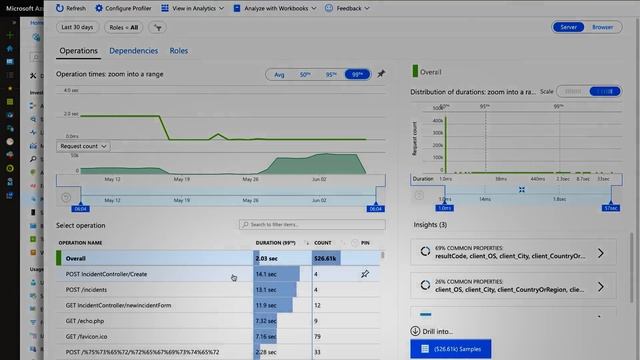Open the Roles = All filter pill
The width and height of the screenshot is (640, 360).
(x=124, y=27)
